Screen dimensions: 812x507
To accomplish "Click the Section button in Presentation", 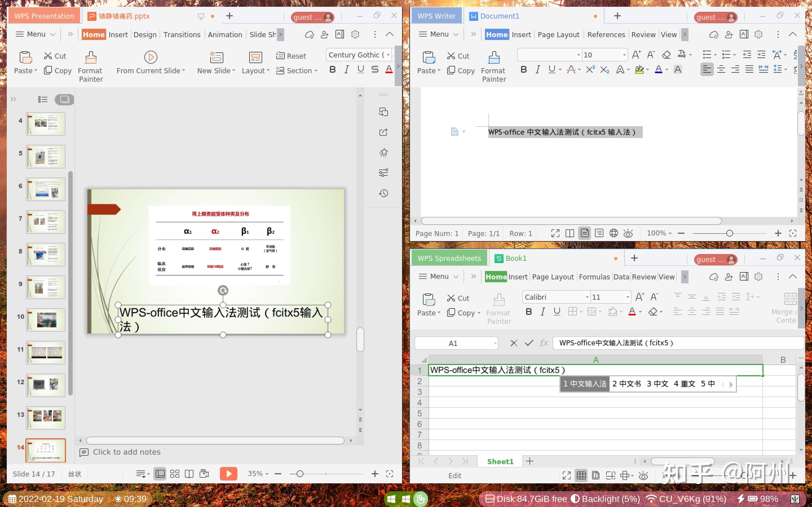I will pyautogui.click(x=296, y=70).
